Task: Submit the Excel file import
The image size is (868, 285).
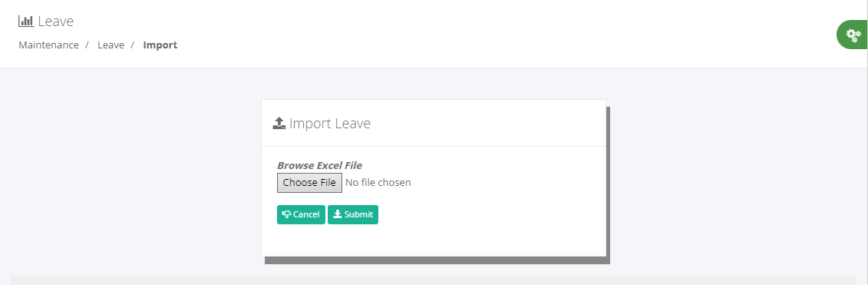Action: pyautogui.click(x=353, y=214)
